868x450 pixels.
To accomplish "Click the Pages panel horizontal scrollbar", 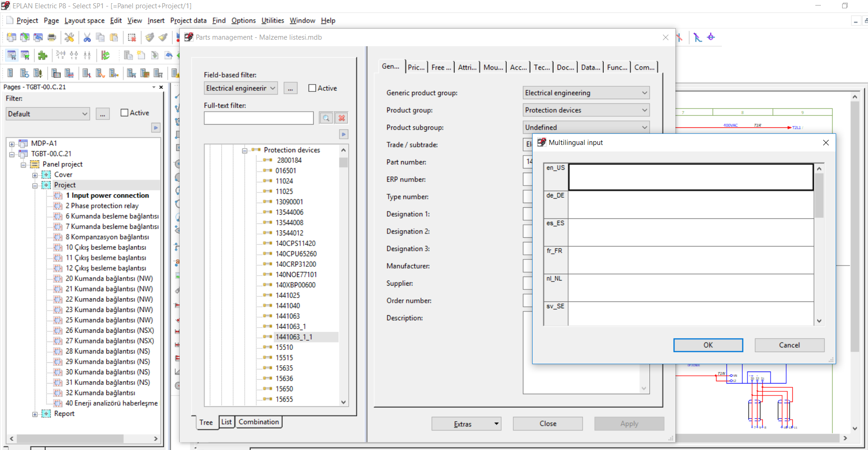I will coord(85,438).
